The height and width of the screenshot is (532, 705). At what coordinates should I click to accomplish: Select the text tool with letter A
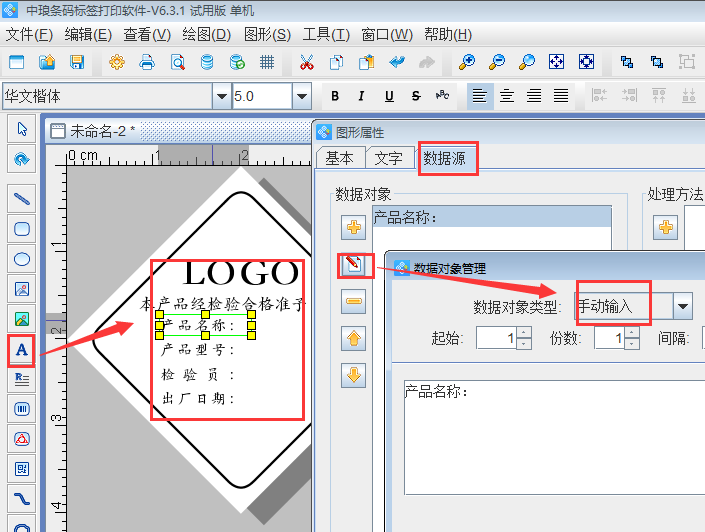(x=21, y=350)
